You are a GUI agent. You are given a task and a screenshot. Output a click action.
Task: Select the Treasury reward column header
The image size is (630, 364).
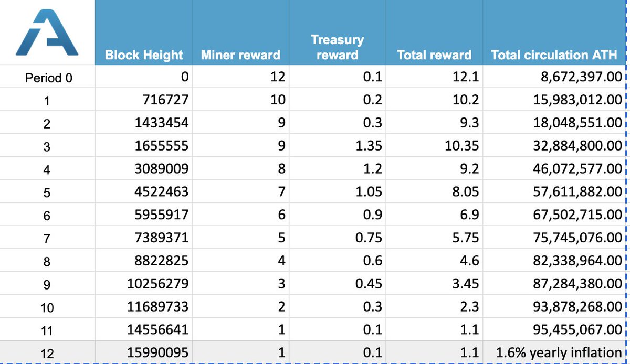337,33
